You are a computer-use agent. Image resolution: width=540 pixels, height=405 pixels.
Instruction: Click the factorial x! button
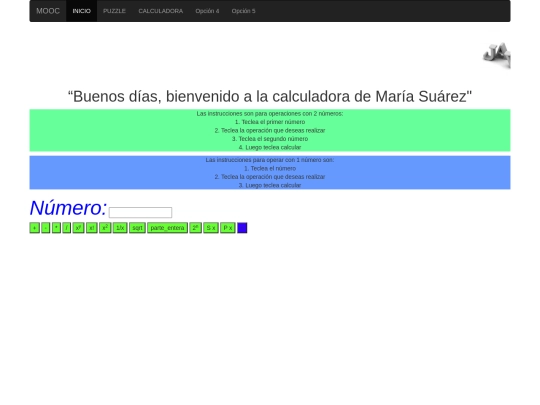92,228
